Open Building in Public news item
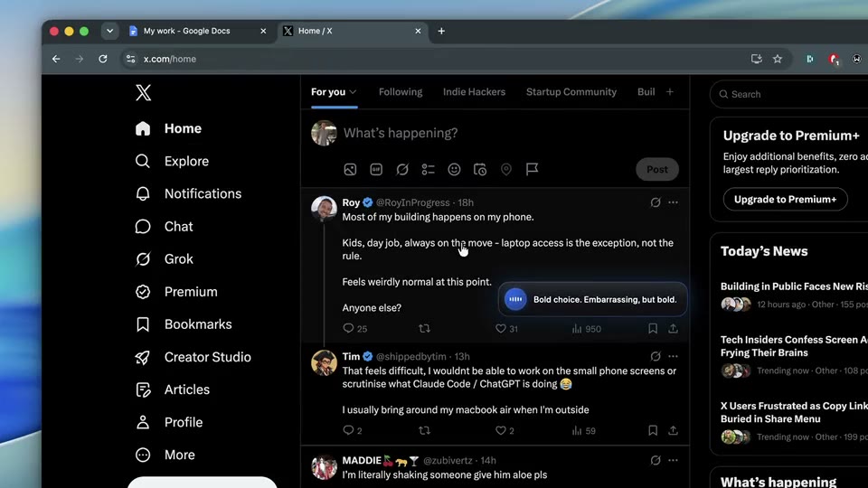This screenshot has width=868, height=488. pos(794,295)
